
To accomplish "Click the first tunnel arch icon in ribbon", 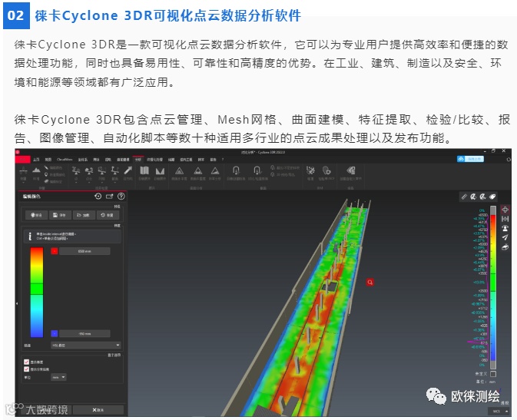I will coord(236,170).
